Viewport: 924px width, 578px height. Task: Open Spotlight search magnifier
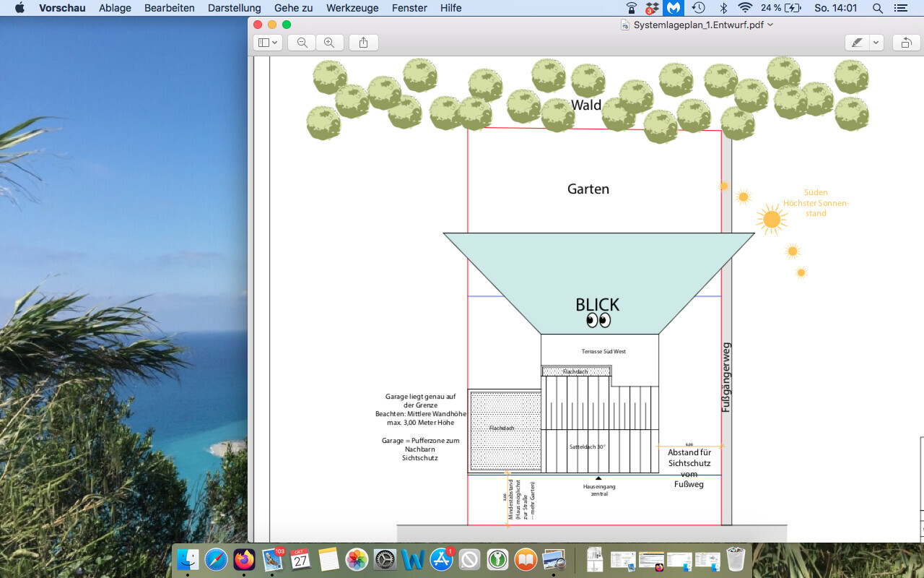pyautogui.click(x=878, y=8)
